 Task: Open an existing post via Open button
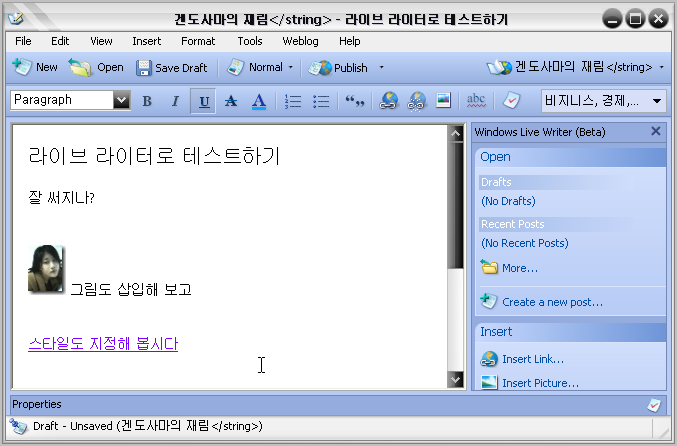[96, 67]
